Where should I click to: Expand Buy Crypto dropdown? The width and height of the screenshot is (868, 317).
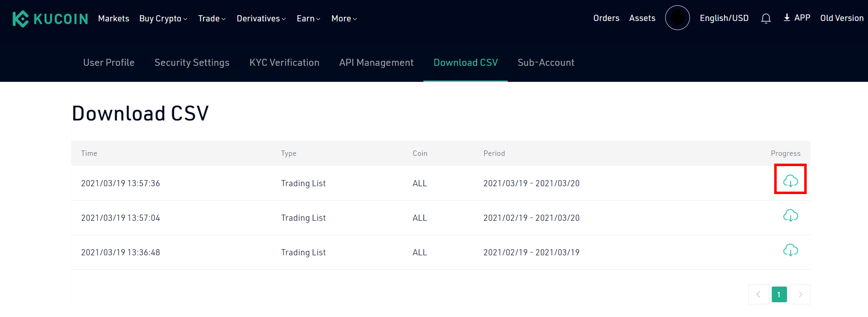(x=163, y=19)
